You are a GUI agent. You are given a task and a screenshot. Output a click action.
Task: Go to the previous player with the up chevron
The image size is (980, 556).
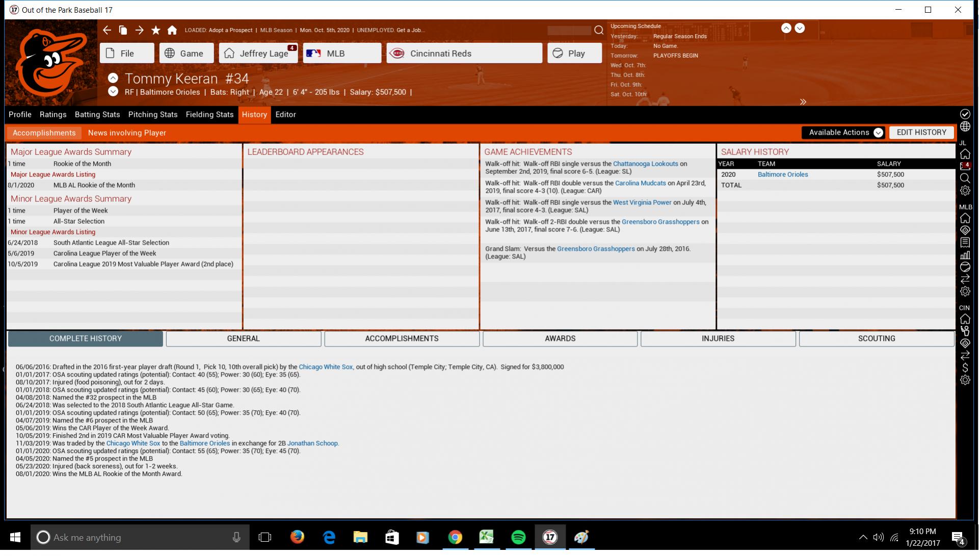113,78
